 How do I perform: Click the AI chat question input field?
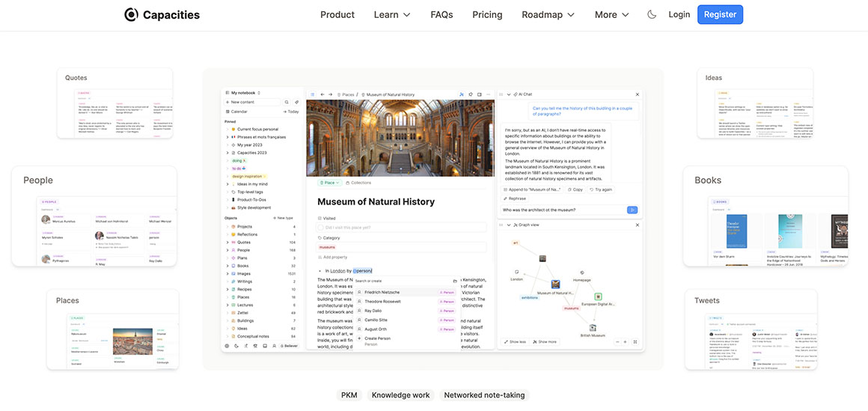(561, 210)
